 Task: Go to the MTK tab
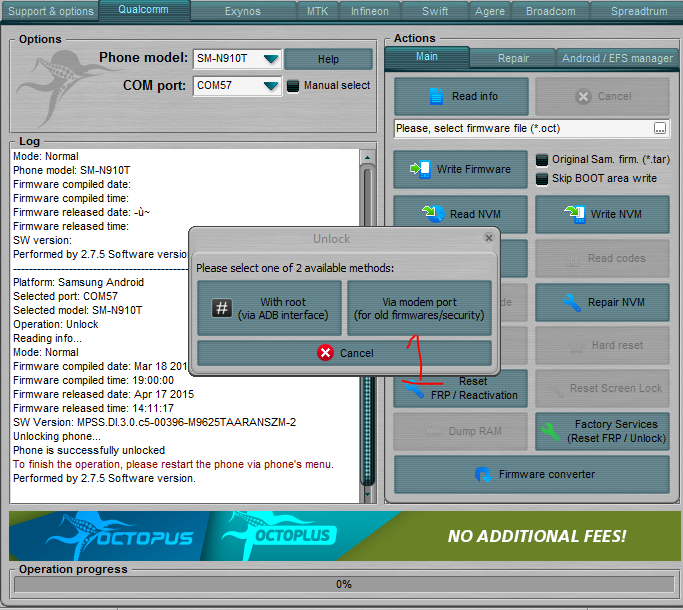pos(318,11)
